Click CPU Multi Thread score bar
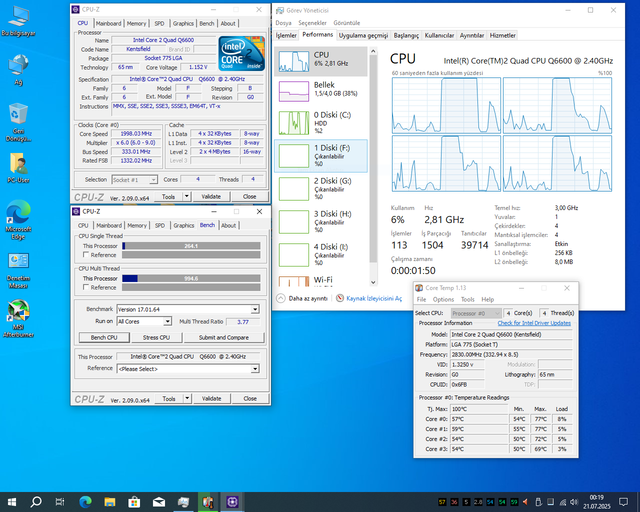640x512 pixels. [x=191, y=278]
